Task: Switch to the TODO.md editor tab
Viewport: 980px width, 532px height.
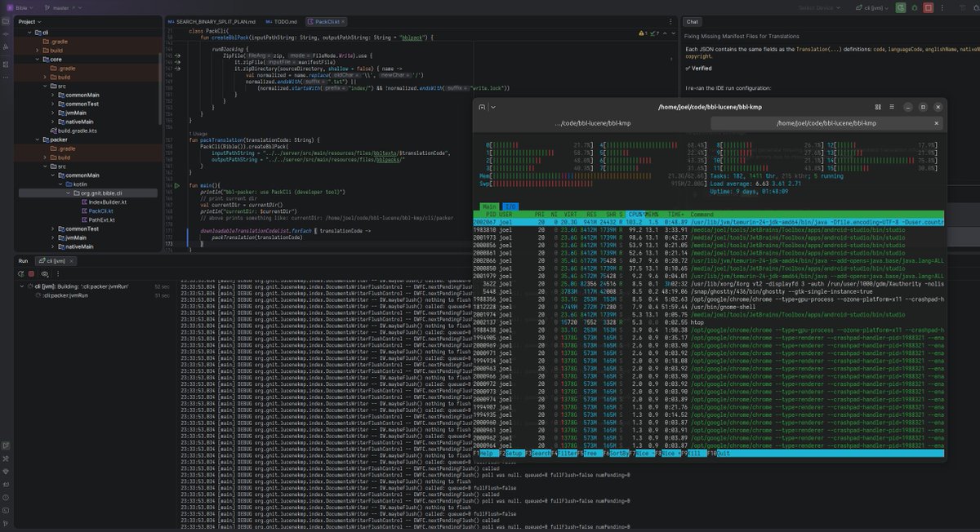Action: coord(286,21)
